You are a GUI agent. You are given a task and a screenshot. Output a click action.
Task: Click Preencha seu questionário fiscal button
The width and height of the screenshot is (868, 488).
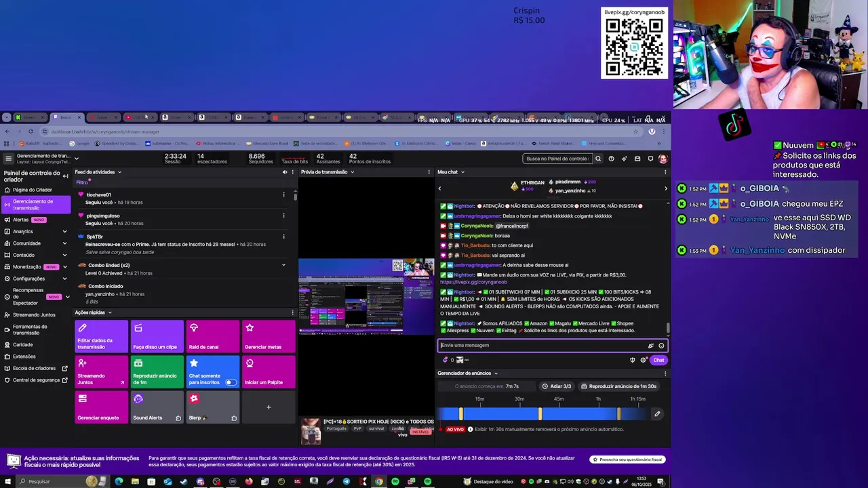(627, 460)
